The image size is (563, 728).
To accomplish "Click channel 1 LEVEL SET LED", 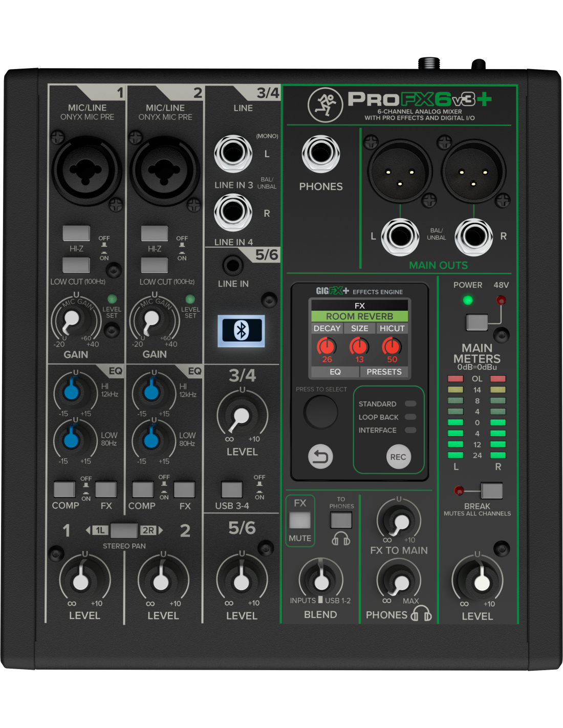I will coord(112,299).
